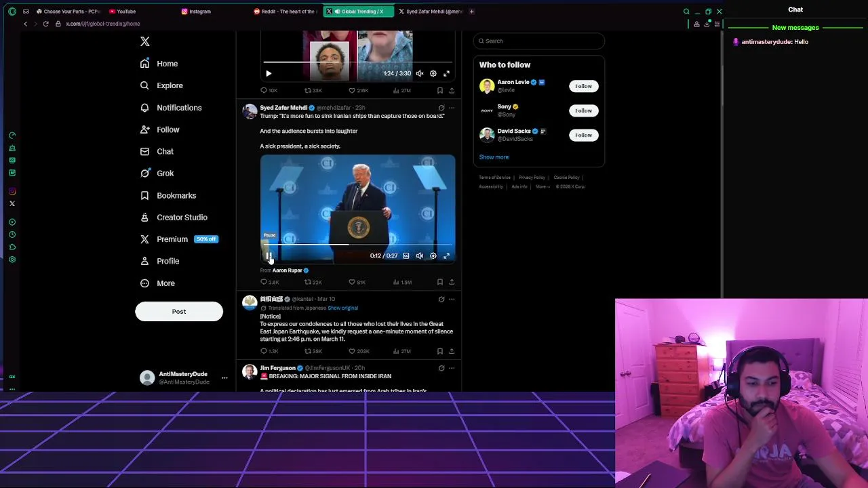Repost Syed Zafar Mehdi post
The height and width of the screenshot is (488, 868).
[x=313, y=282]
